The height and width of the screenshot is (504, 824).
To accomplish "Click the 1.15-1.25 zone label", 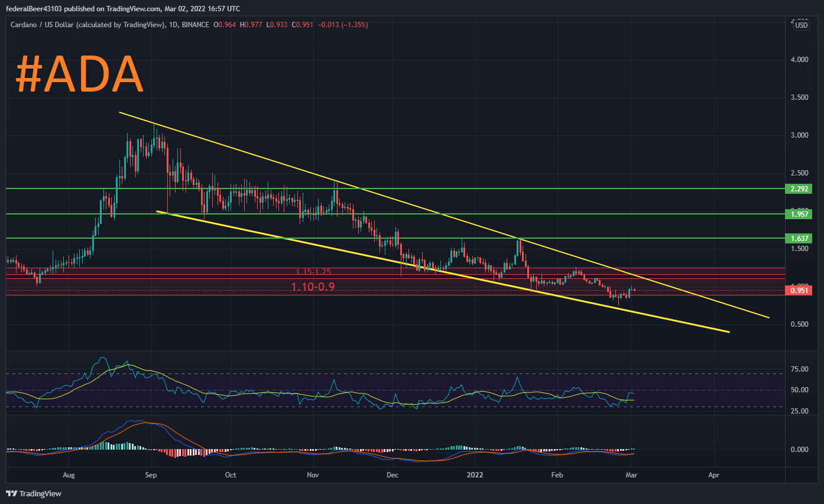I will [x=313, y=272].
